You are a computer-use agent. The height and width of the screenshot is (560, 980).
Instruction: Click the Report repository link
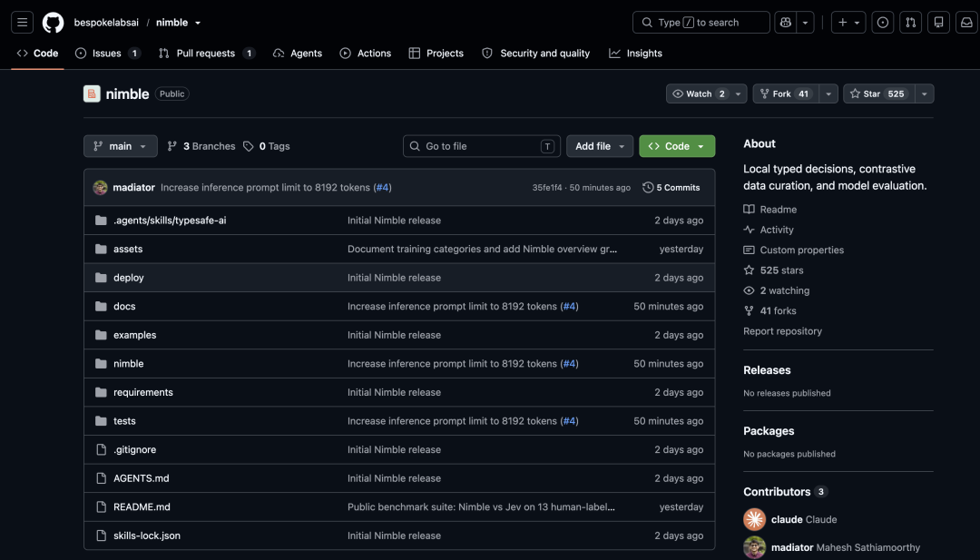pyautogui.click(x=782, y=331)
